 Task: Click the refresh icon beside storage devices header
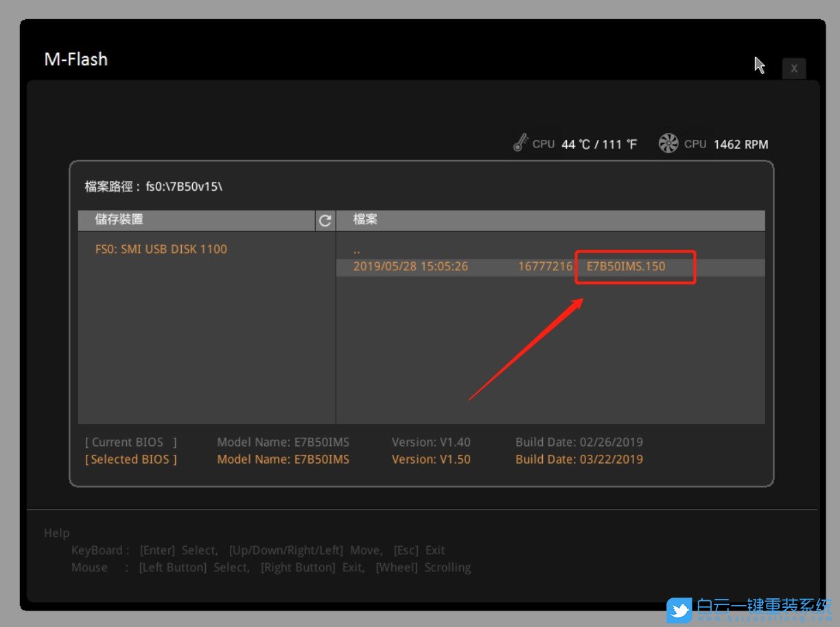point(325,220)
